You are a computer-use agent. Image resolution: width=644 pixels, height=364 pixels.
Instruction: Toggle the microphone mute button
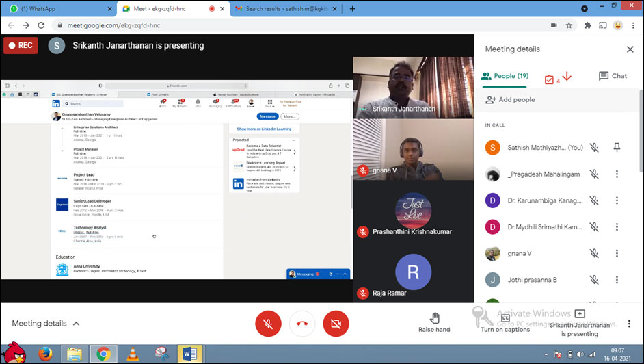click(268, 323)
